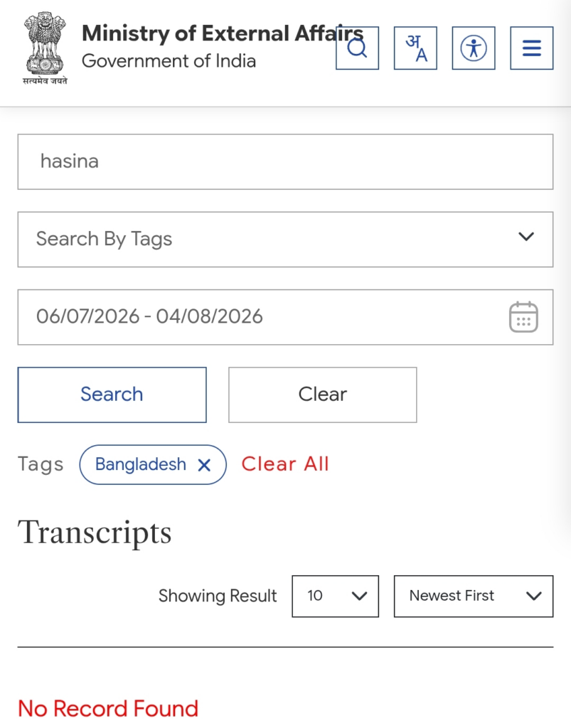Open the site search magnifier icon
Screen dimensions: 571x728
(x=357, y=48)
